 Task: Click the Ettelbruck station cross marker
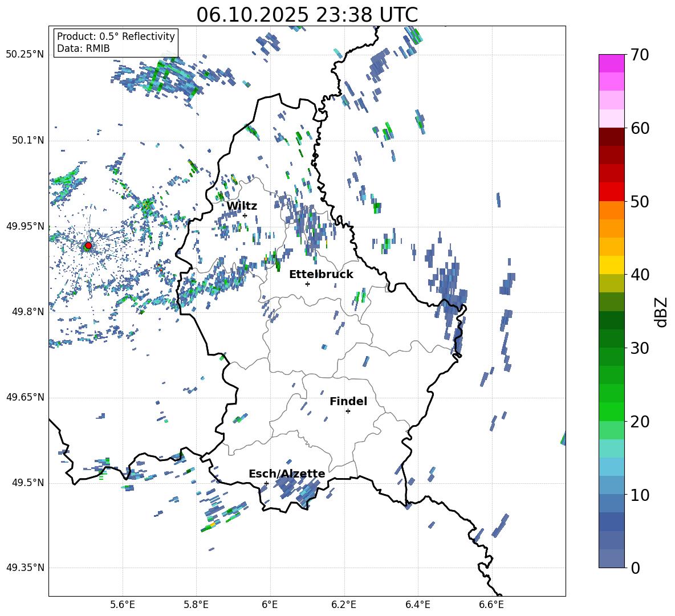point(307,284)
